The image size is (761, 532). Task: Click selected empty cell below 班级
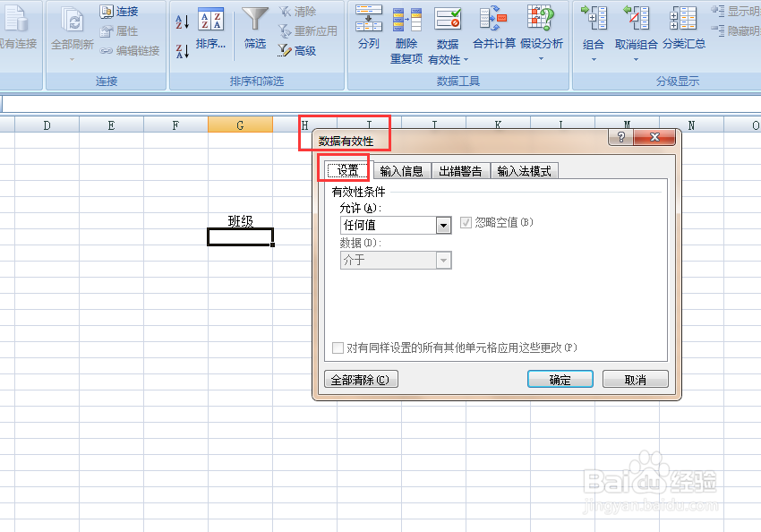(x=240, y=236)
